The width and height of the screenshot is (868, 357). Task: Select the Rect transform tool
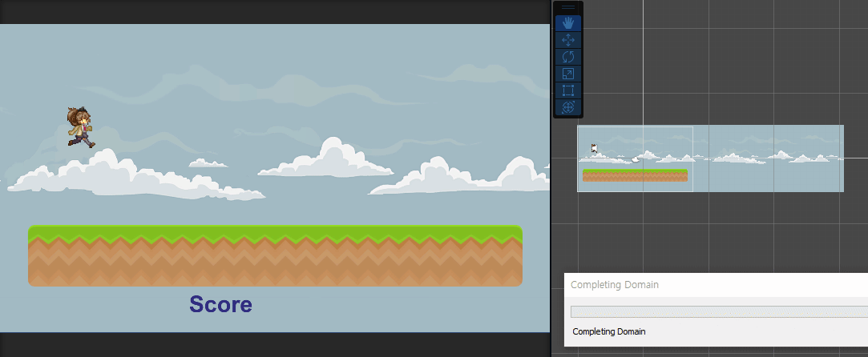tap(568, 90)
